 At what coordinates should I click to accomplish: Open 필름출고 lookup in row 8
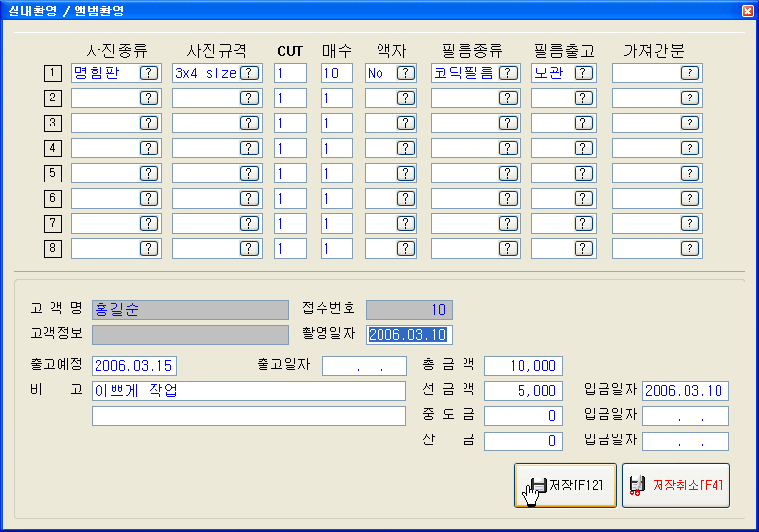[x=583, y=249]
